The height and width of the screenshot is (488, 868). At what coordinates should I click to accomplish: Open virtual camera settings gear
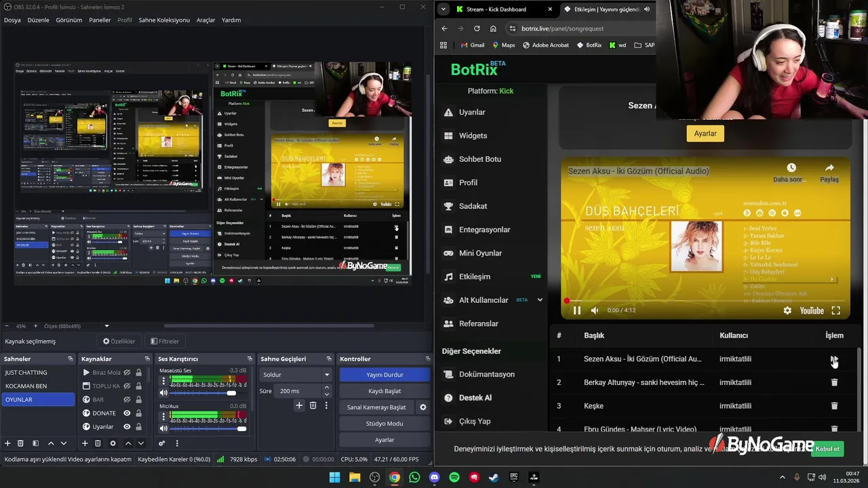pos(423,407)
